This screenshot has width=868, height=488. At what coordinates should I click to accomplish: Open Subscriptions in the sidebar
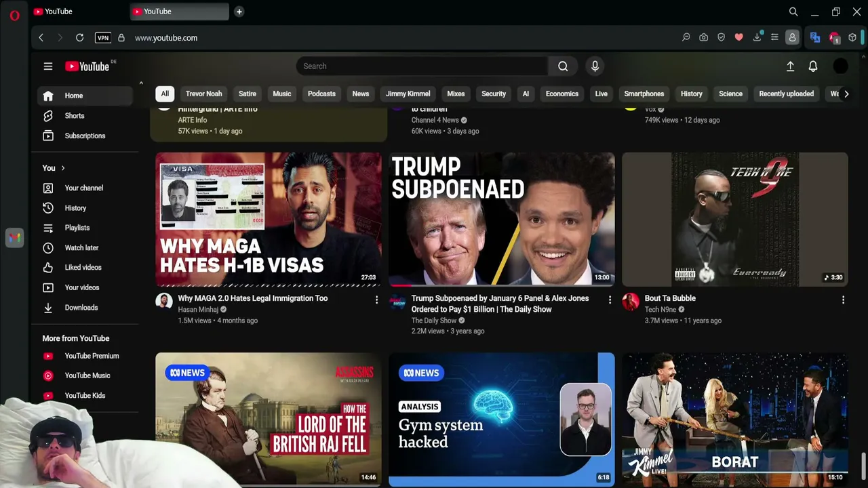tap(85, 136)
